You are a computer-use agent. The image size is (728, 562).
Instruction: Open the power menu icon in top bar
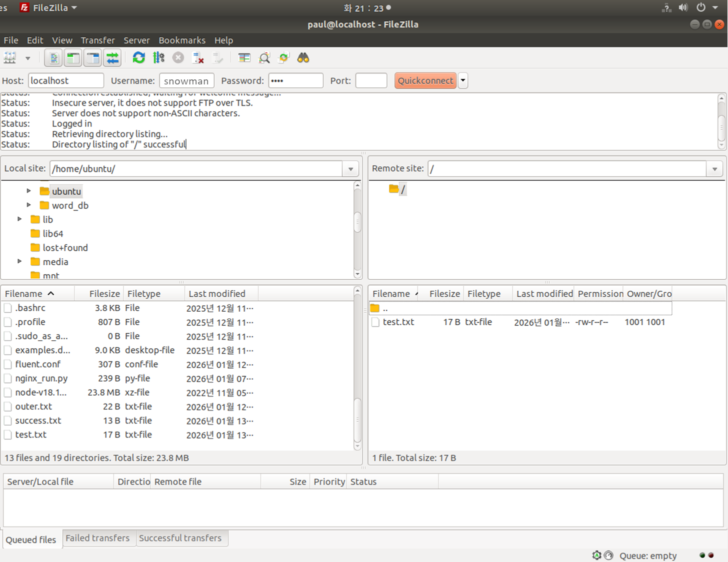(x=701, y=7)
